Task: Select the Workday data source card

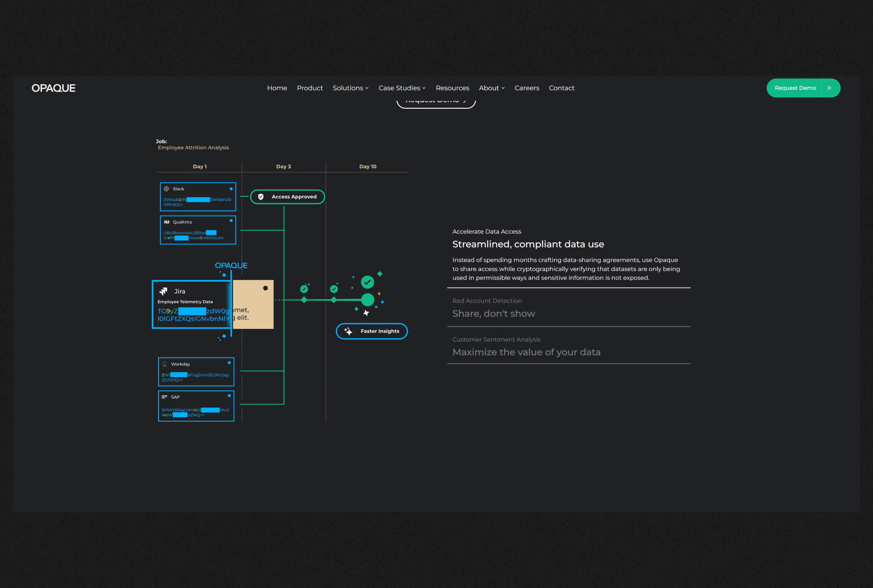Action: click(x=196, y=372)
